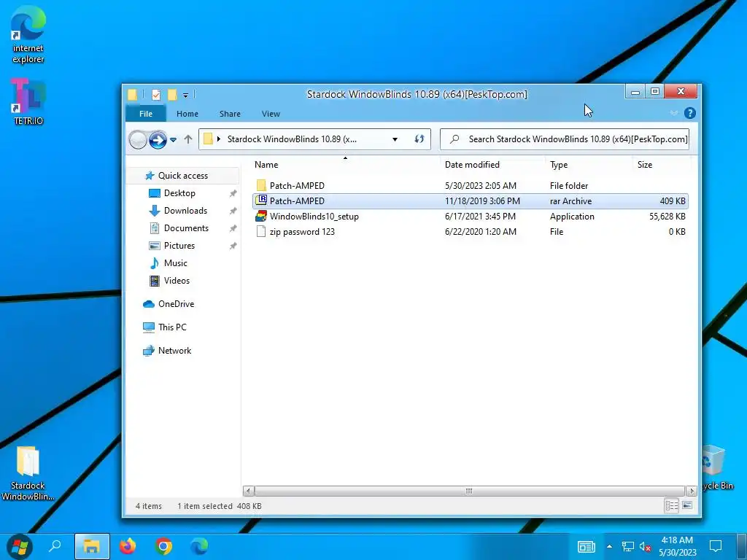Open Quick access in navigation pane
This screenshot has height=560, width=747.
[x=183, y=176]
